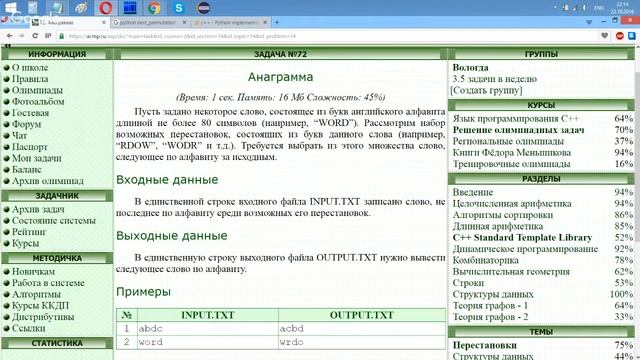This screenshot has width=640, height=360.
Task: Open the tab menu icon in Opera title bar
Action: 589,22
